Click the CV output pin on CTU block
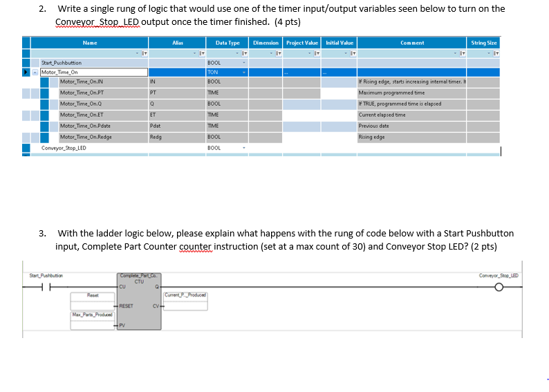Screen dimensions: 549x392 [156, 306]
